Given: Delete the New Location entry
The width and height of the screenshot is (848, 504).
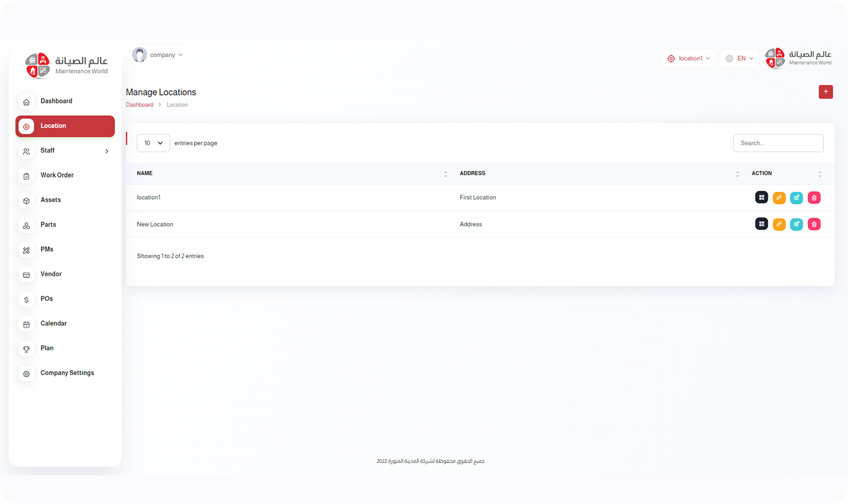Looking at the screenshot, I should 814,224.
